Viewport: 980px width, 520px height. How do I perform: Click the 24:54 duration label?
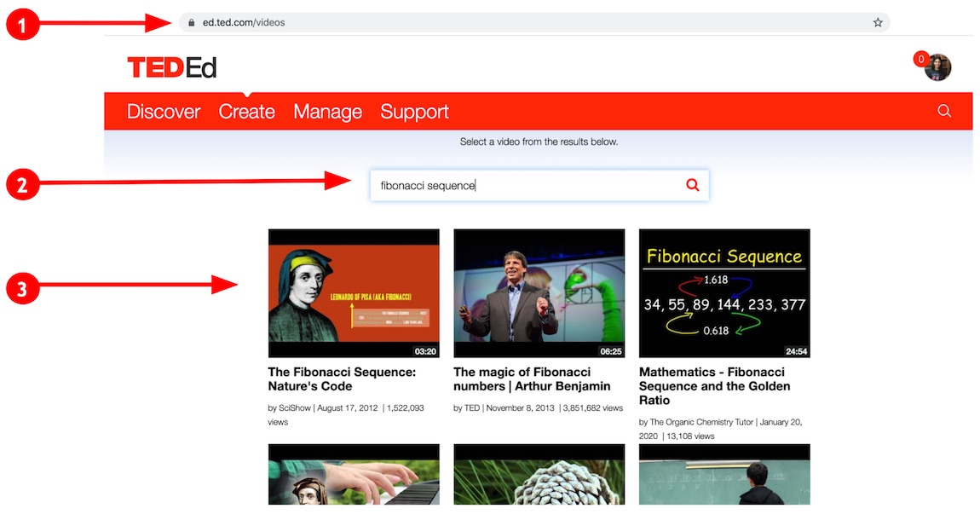796,351
